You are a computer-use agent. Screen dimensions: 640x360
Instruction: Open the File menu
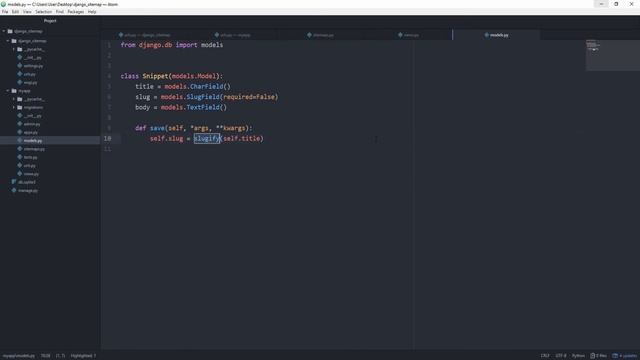coord(5,12)
